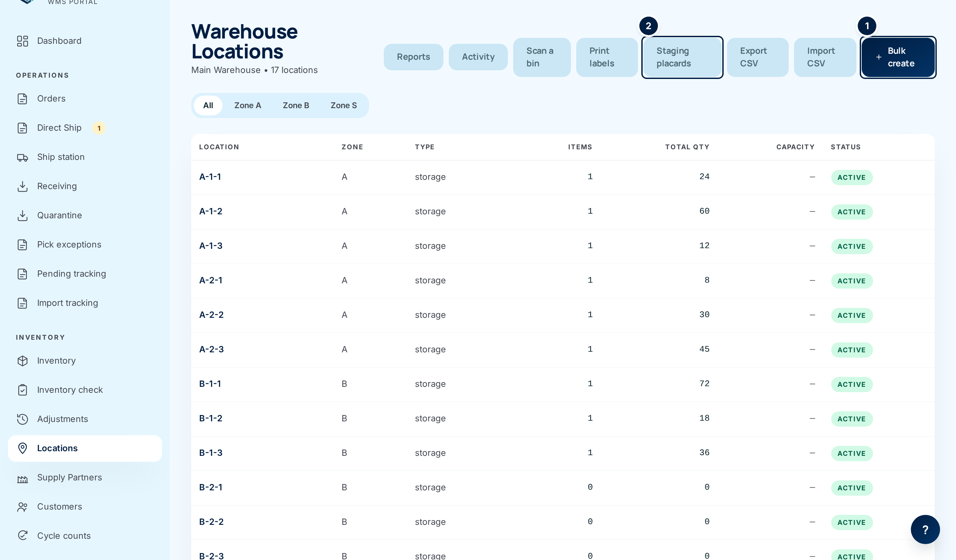The height and width of the screenshot is (560, 956).
Task: Click the Pick exceptions document icon
Action: click(22, 245)
